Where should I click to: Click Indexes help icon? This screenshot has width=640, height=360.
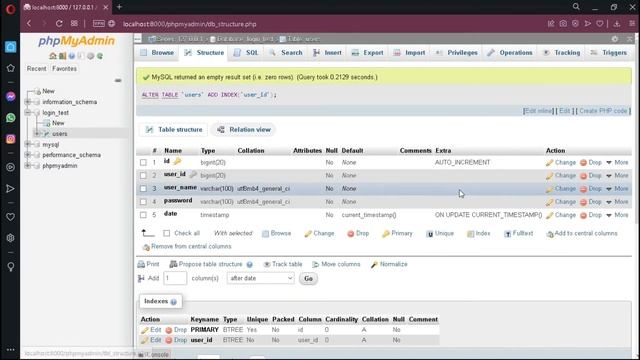173,302
